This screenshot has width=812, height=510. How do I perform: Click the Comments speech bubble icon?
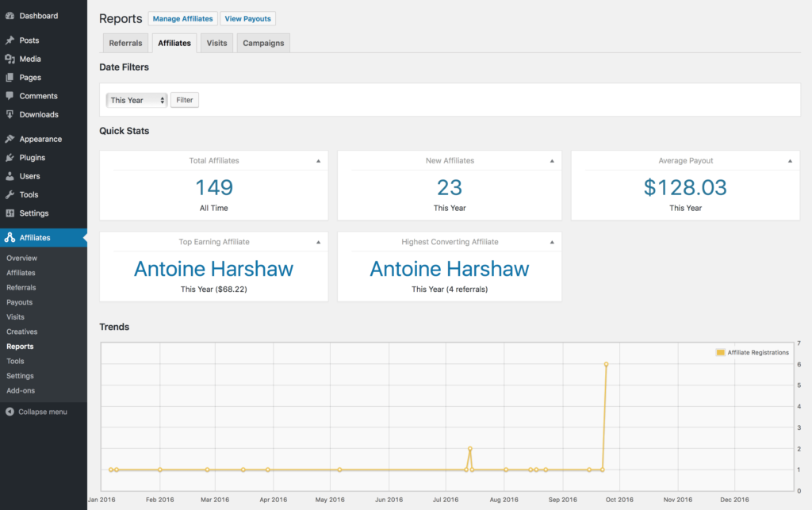point(10,96)
